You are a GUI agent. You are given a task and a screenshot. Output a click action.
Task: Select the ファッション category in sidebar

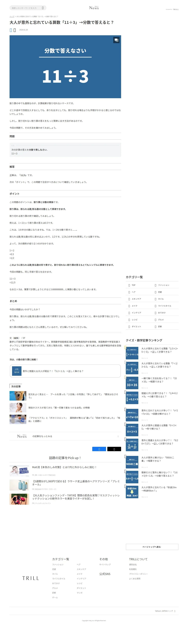[x=164, y=285]
